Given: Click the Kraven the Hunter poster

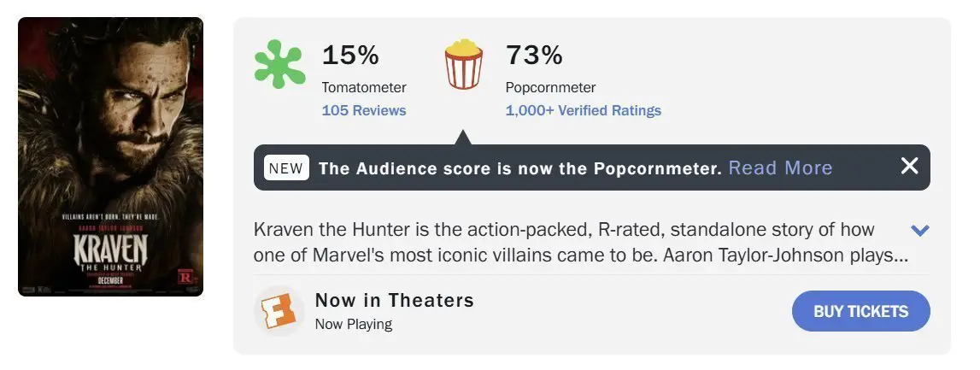Looking at the screenshot, I should [110, 157].
